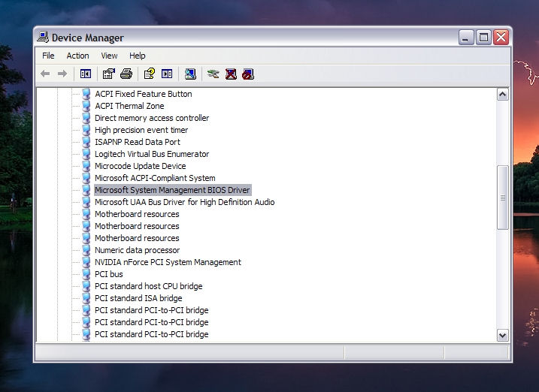The width and height of the screenshot is (539, 392).
Task: Select ISAPNP Read Data Port
Action: (137, 142)
